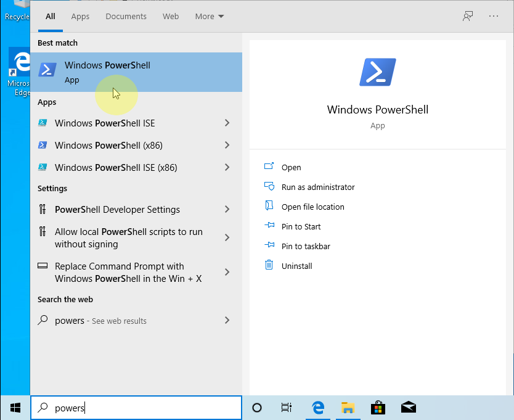Select Windows PowerShell (x86) result text
The height and width of the screenshot is (420, 514).
[108, 145]
